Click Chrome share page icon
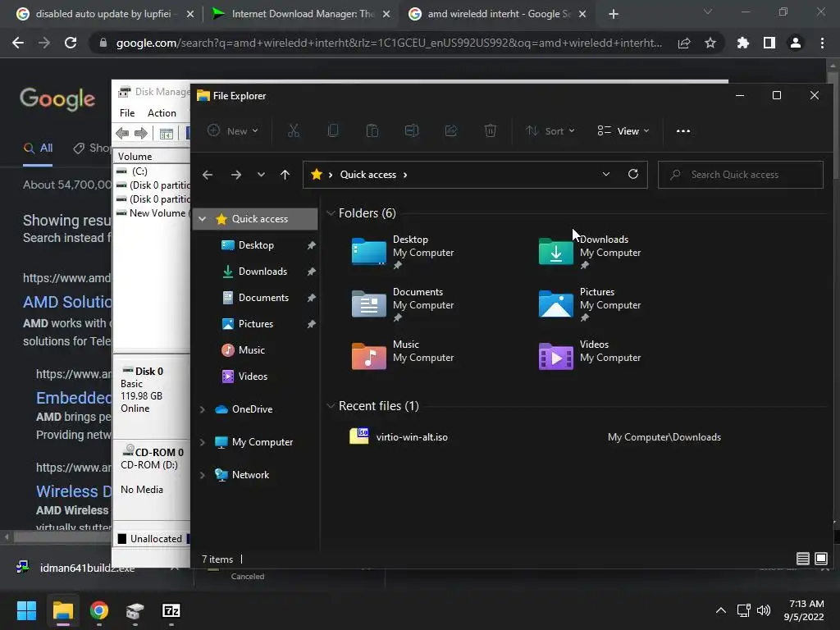Viewport: 840px width, 630px height. 683,43
